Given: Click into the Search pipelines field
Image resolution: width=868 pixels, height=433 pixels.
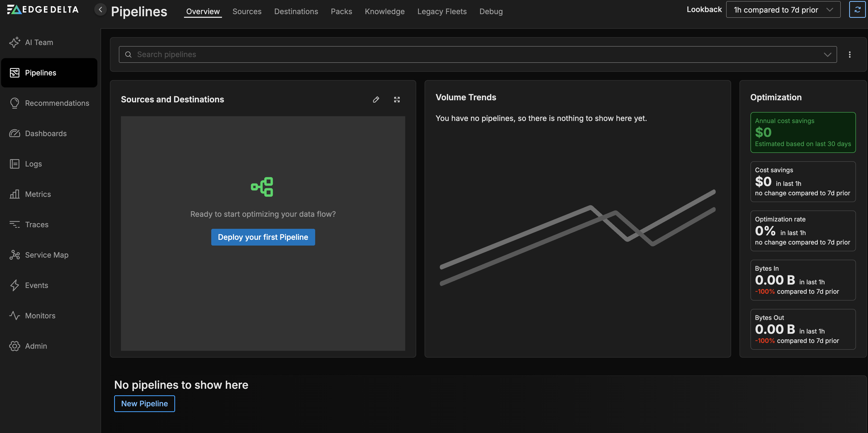Looking at the screenshot, I should (x=472, y=55).
